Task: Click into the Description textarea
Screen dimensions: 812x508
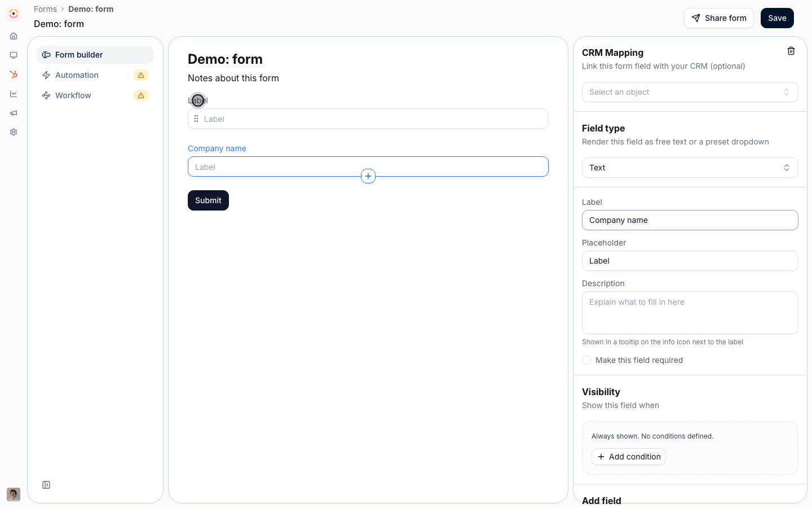Action: point(690,313)
